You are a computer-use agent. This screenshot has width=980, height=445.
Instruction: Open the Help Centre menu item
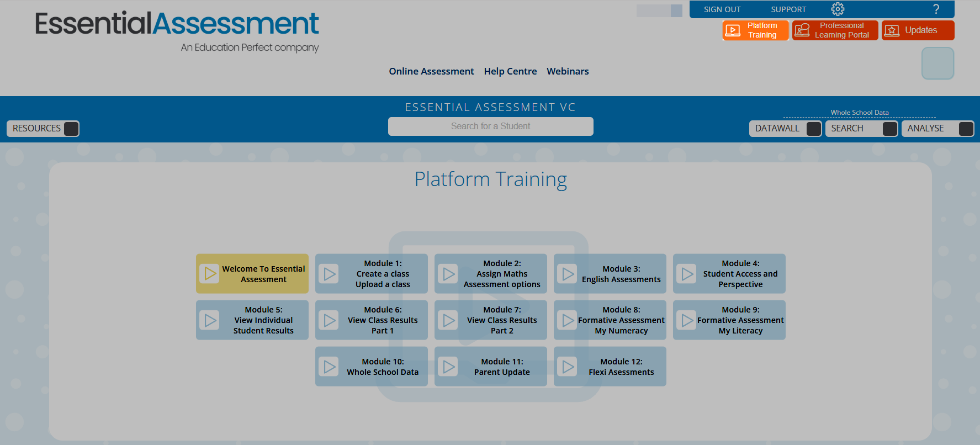point(510,71)
